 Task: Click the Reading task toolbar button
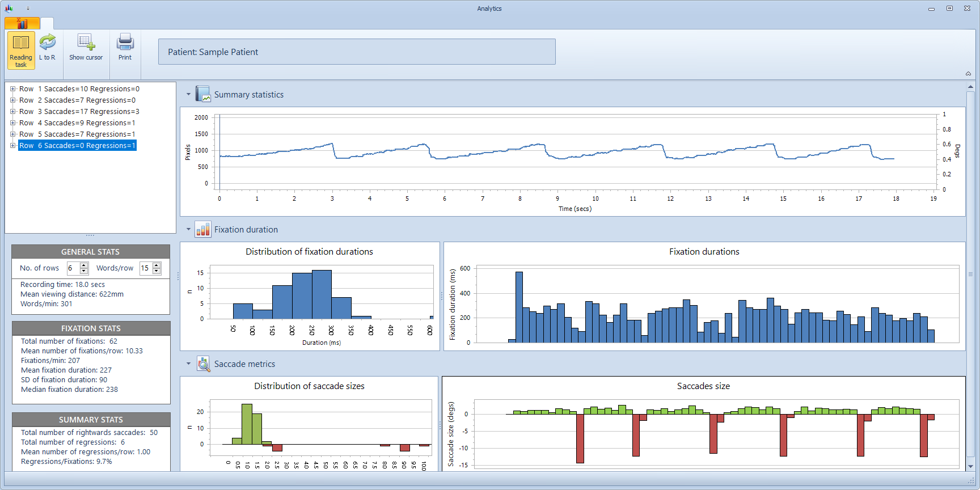coord(21,50)
